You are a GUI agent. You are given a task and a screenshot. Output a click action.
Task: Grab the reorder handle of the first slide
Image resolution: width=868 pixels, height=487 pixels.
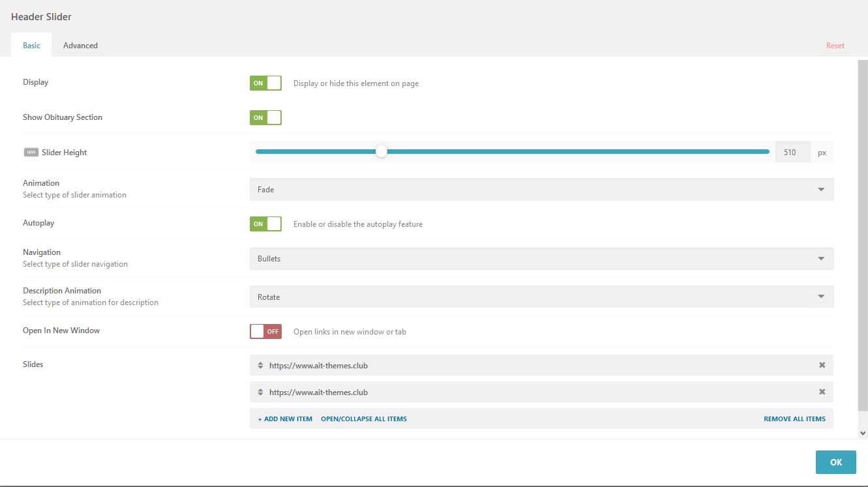pos(260,365)
